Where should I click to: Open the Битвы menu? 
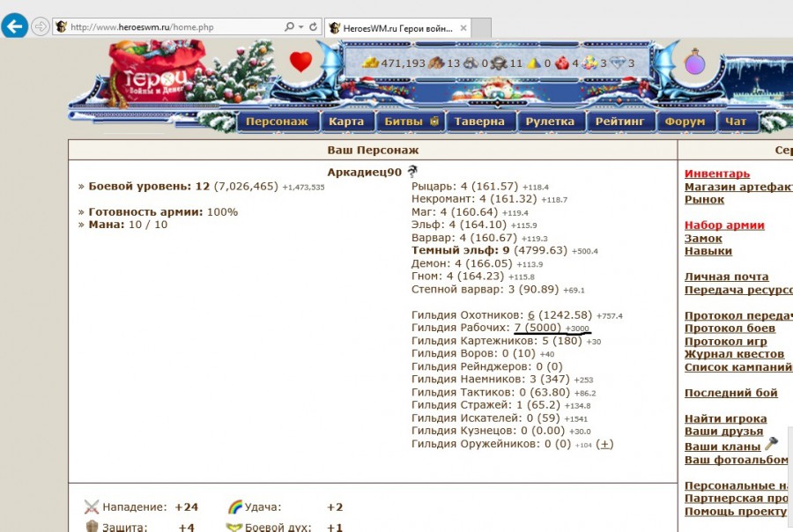tap(410, 122)
